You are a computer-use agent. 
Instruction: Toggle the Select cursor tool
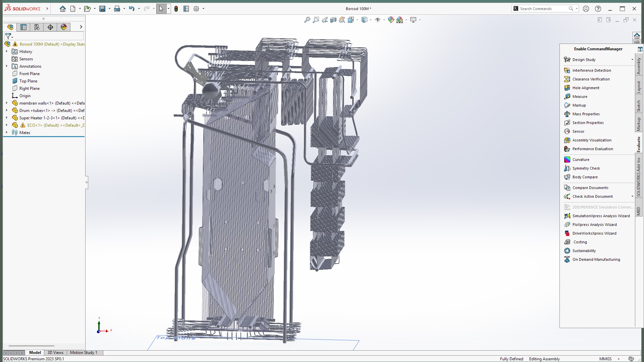pos(161,9)
